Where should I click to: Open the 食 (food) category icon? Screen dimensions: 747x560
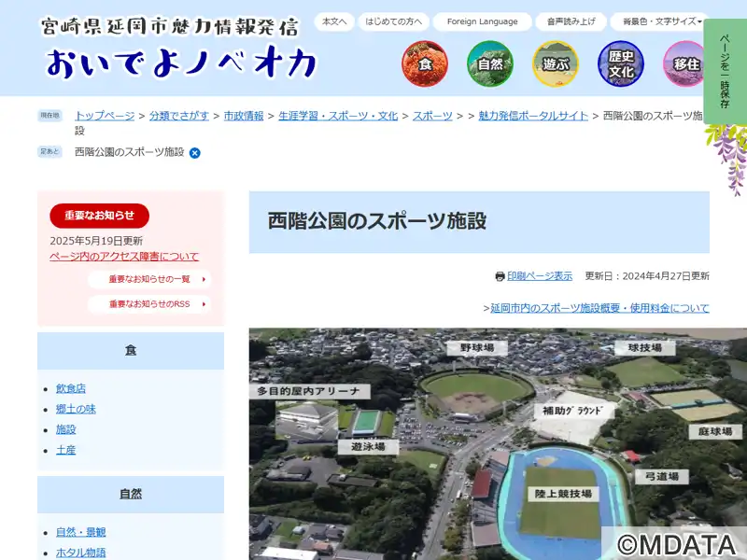(425, 63)
